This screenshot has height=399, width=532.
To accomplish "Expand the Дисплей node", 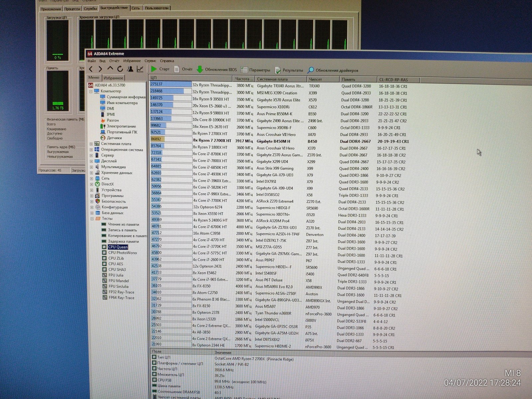I will (91, 161).
